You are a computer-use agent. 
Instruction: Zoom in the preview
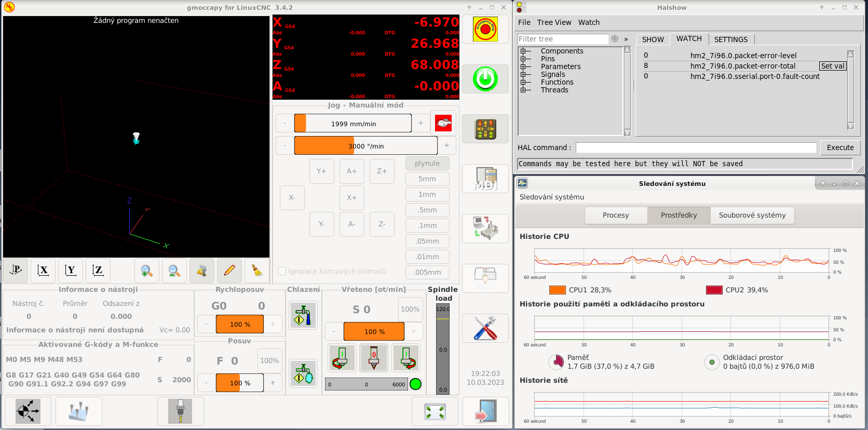147,271
